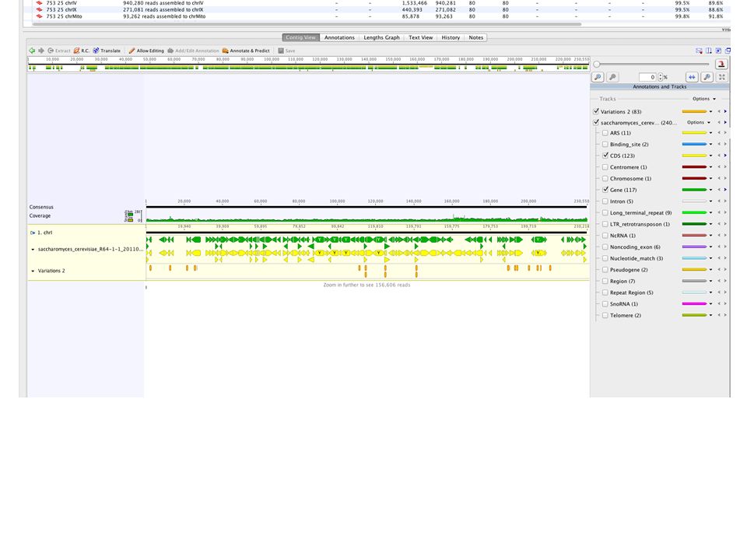Switch to the Annotations tab

pyautogui.click(x=340, y=37)
